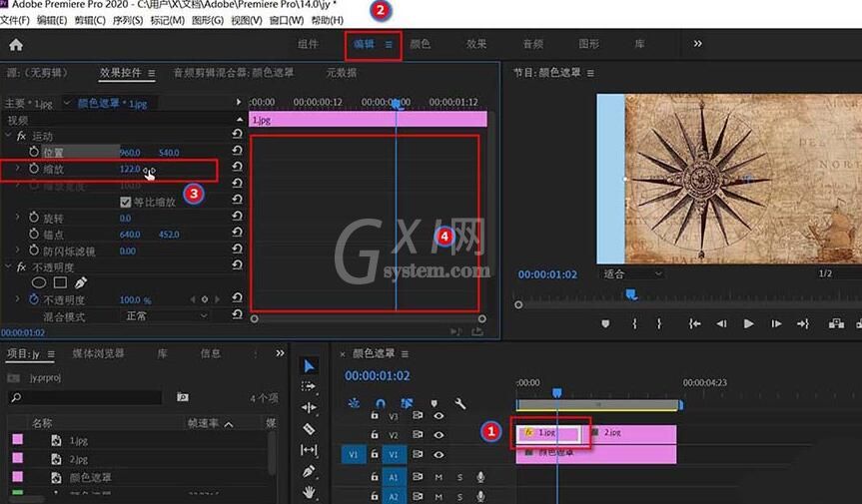
Task: Add a timeline marker
Action: point(433,404)
